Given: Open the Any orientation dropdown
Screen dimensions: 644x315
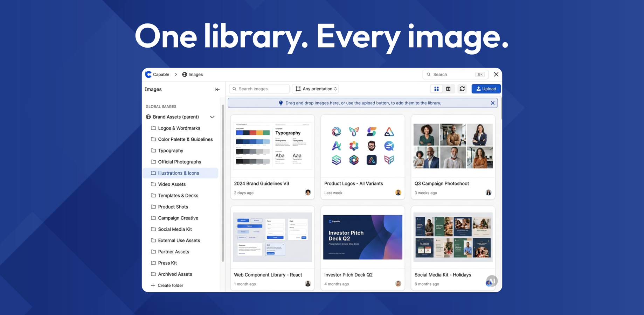Looking at the screenshot, I should click(x=316, y=89).
